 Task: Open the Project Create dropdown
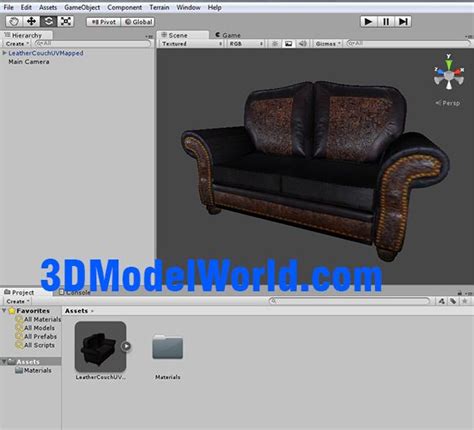click(18, 301)
